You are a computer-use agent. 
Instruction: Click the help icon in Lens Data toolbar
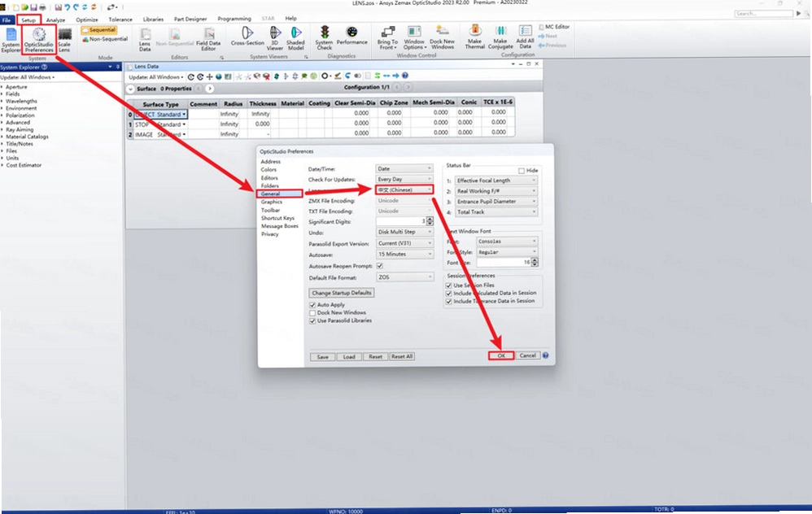click(x=405, y=76)
